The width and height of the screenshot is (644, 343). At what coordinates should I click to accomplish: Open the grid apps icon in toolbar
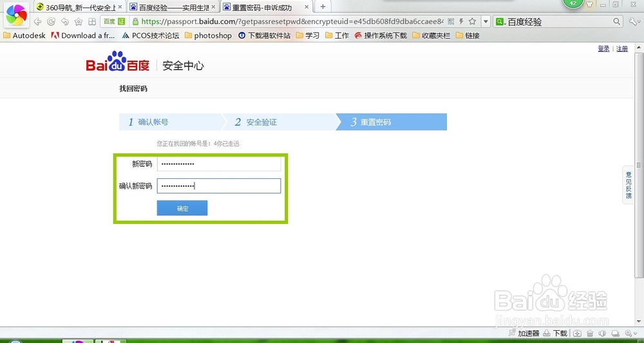[92, 22]
